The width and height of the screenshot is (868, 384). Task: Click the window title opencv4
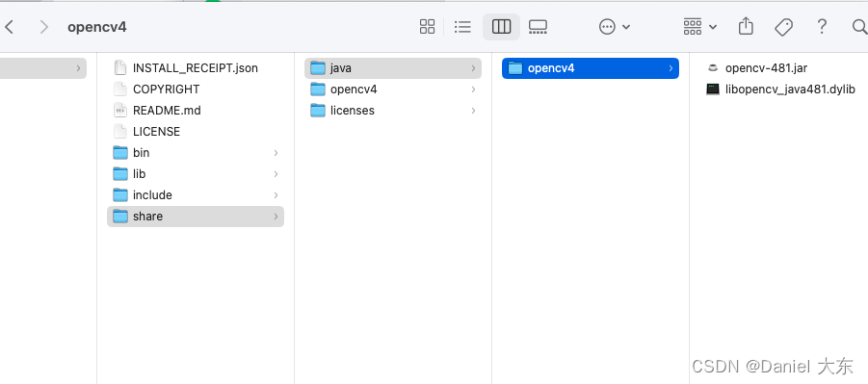tap(97, 27)
